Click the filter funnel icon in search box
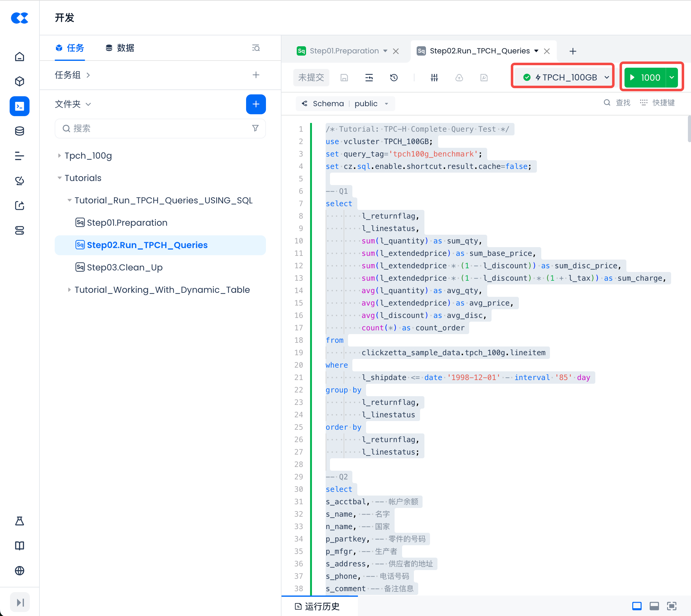This screenshot has height=616, width=691. (255, 128)
